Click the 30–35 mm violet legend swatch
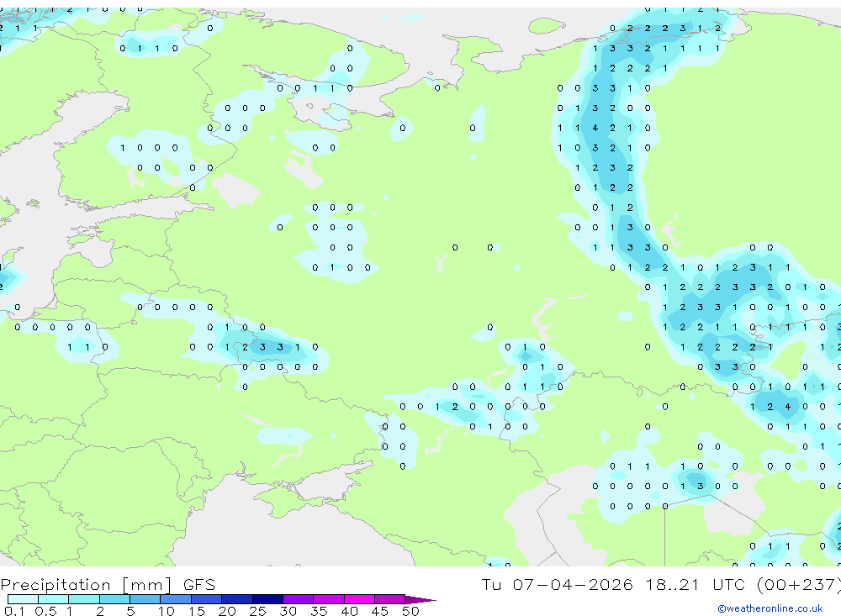The width and height of the screenshot is (841, 616). pos(298,599)
